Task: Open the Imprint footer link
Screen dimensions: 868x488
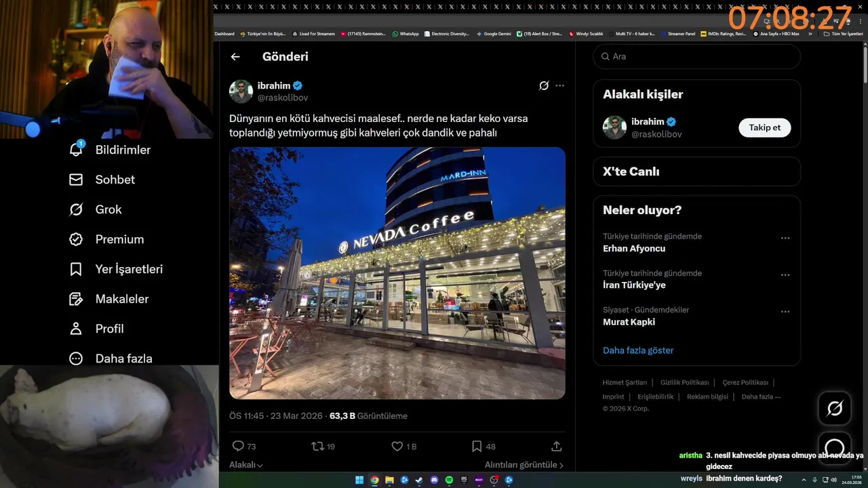Action: point(613,396)
